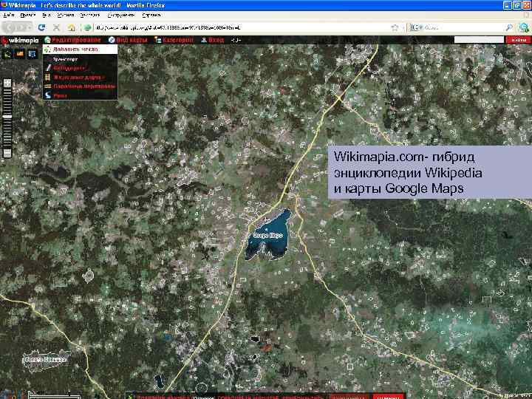Click the language selector after Вход
This screenshot has width=532, height=399.
236,40
